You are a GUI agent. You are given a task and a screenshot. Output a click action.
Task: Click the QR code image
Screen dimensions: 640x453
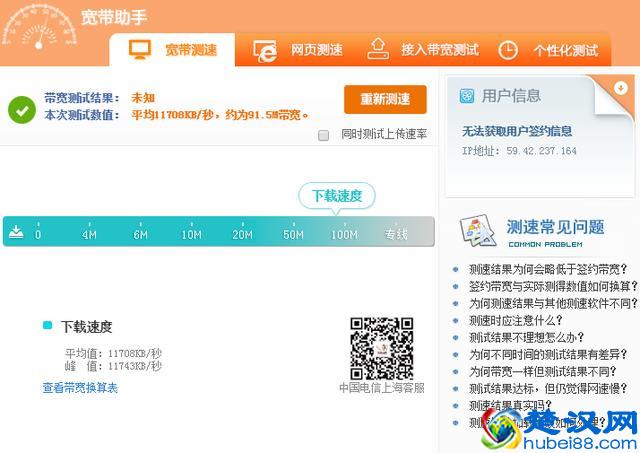(382, 349)
